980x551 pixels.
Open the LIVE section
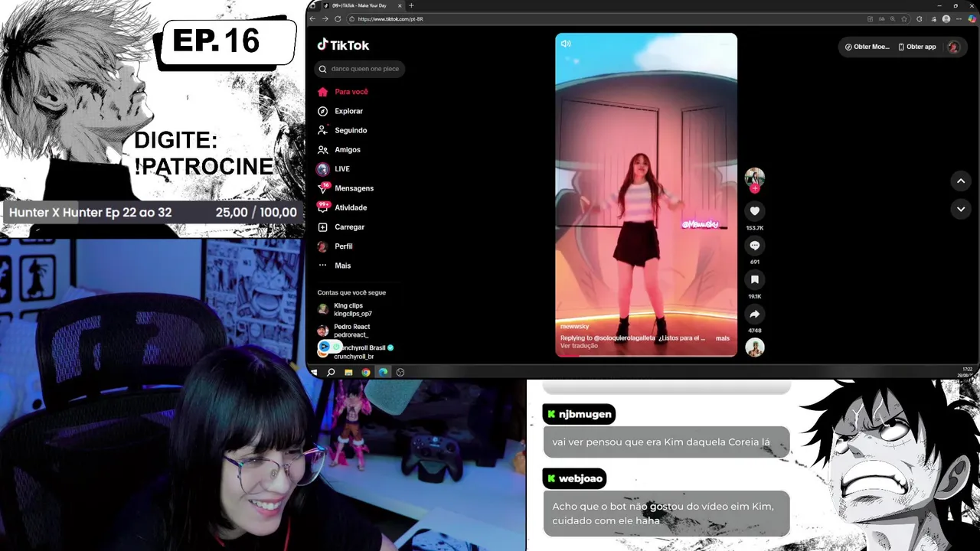[x=342, y=169]
